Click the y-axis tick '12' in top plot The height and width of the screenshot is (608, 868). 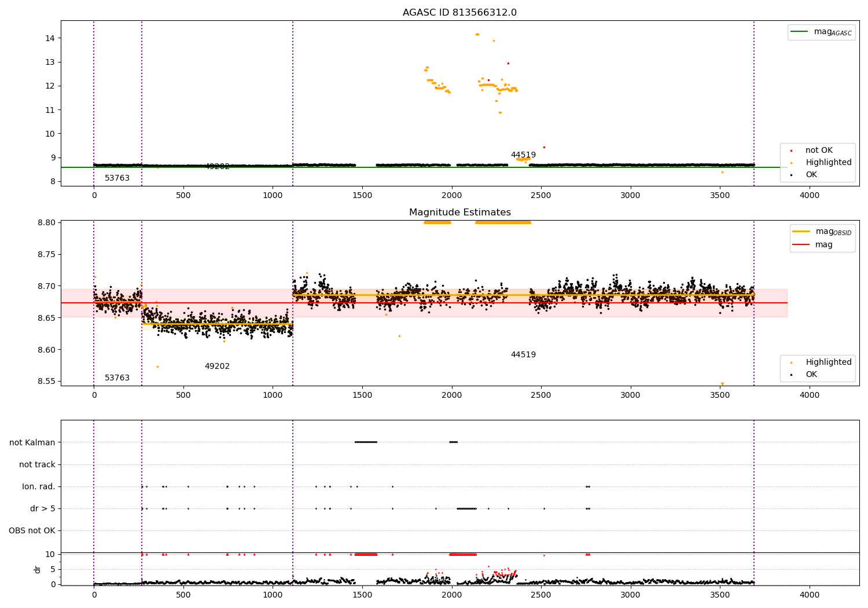point(50,86)
